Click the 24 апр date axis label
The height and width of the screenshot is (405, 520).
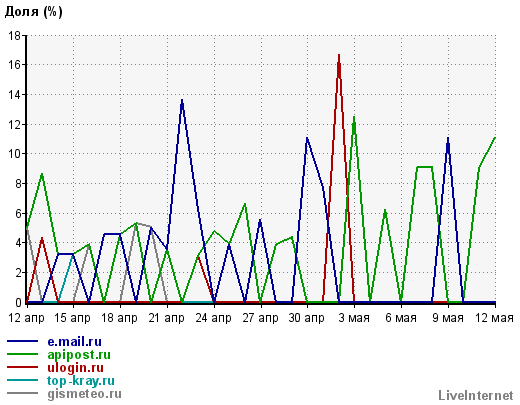[x=214, y=318]
